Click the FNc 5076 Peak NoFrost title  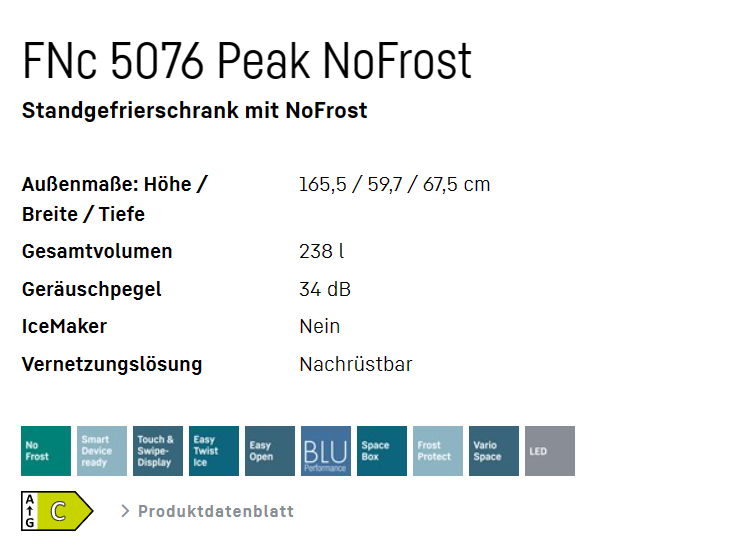pos(247,61)
